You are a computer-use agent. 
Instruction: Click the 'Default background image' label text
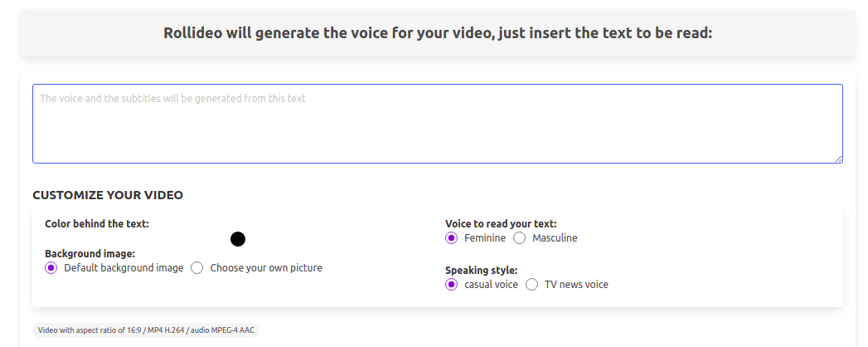point(124,268)
